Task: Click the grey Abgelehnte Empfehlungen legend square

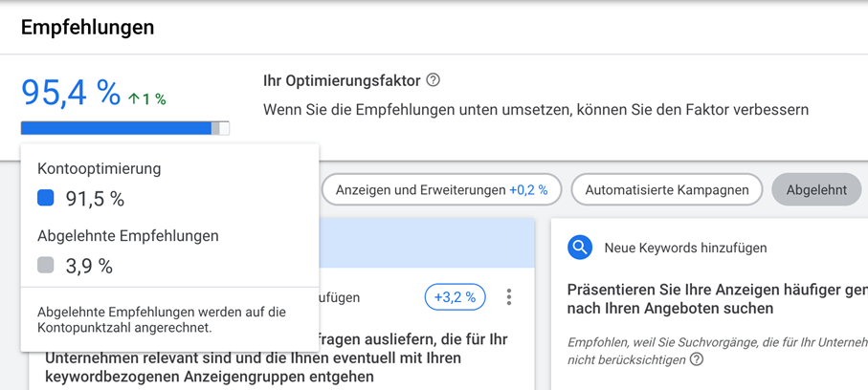Action: pyautogui.click(x=46, y=266)
